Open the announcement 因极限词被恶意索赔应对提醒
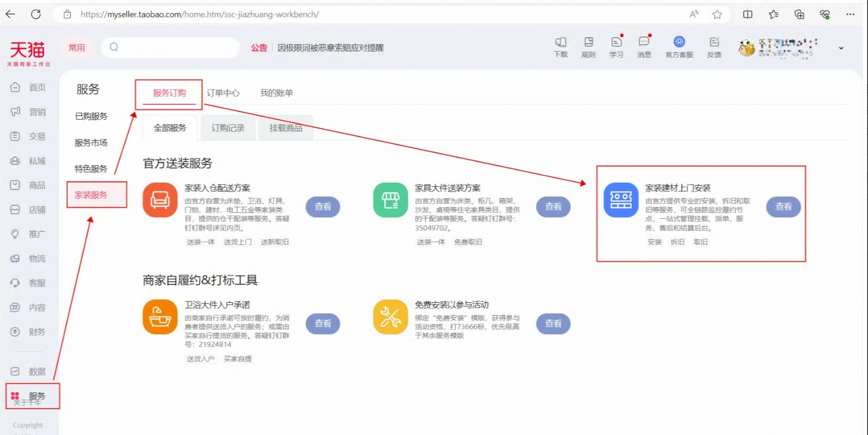Screen dimensions: 868x435 coord(331,48)
